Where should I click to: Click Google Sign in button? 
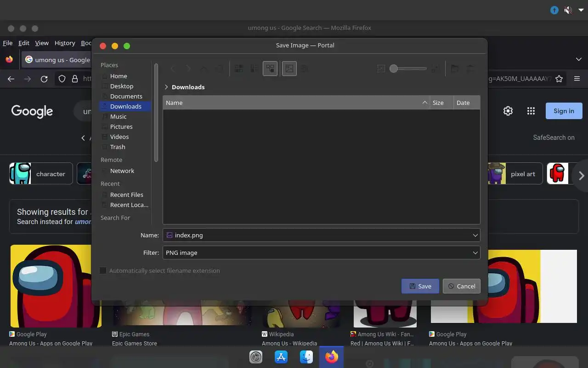point(564,111)
